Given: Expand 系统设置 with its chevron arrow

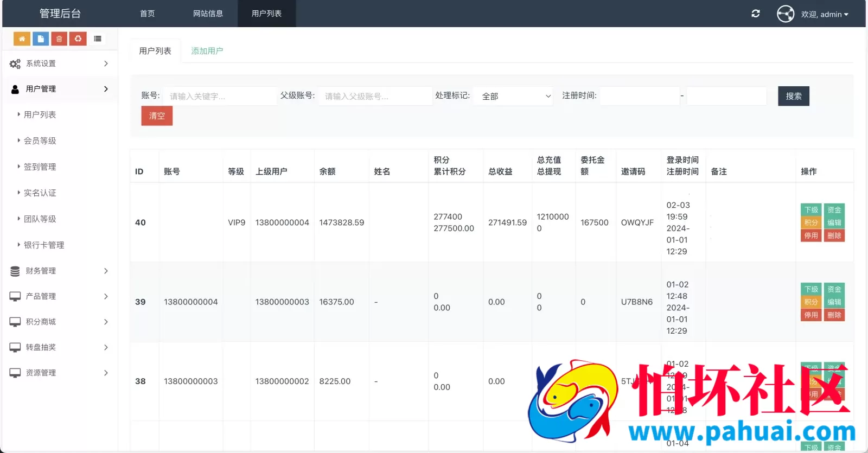Looking at the screenshot, I should point(106,63).
